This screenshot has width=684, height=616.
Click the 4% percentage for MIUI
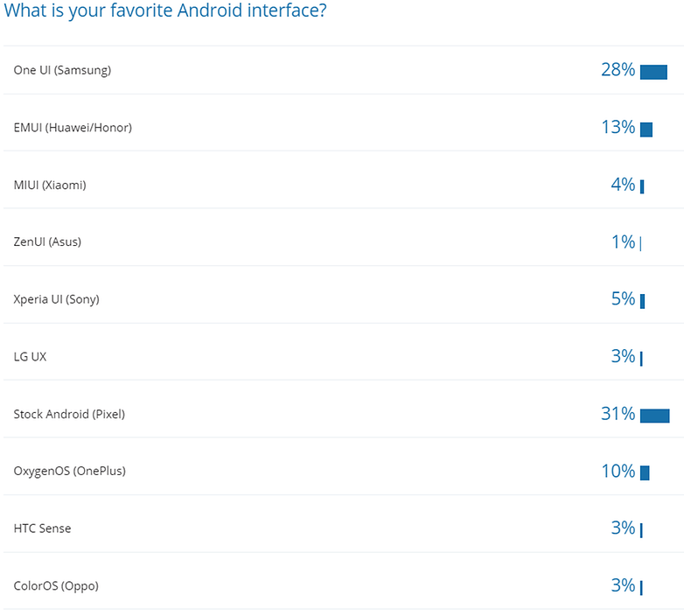click(x=623, y=185)
